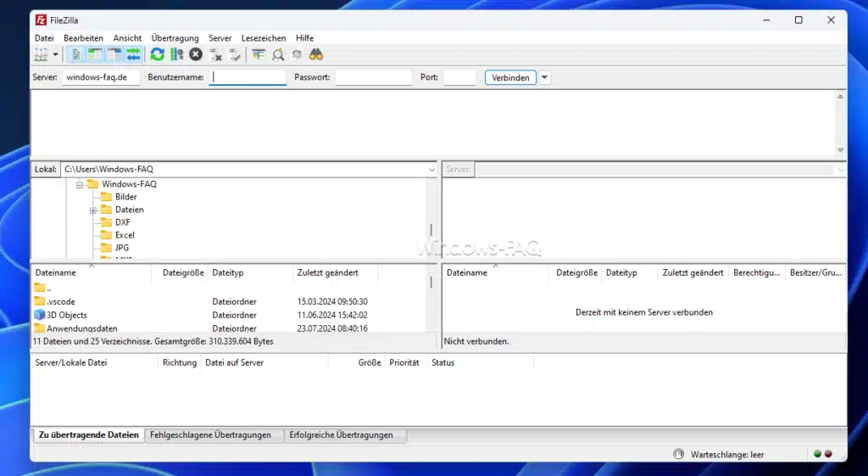Open the Hilfe menu
The image size is (868, 476).
304,38
